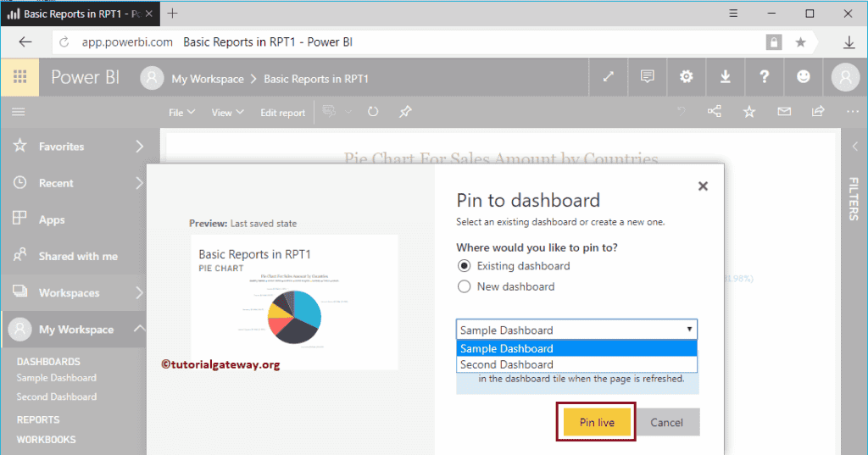
Task: Click the browser lock icon
Action: (x=774, y=42)
